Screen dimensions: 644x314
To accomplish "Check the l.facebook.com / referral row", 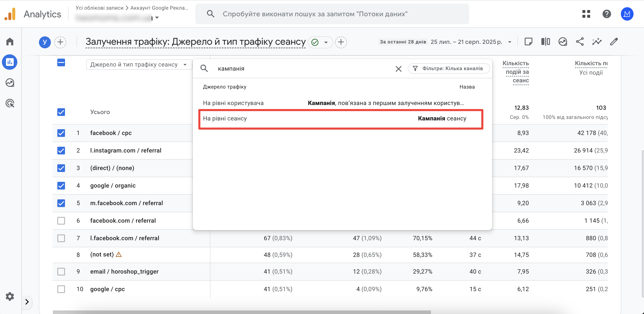I will (61, 238).
